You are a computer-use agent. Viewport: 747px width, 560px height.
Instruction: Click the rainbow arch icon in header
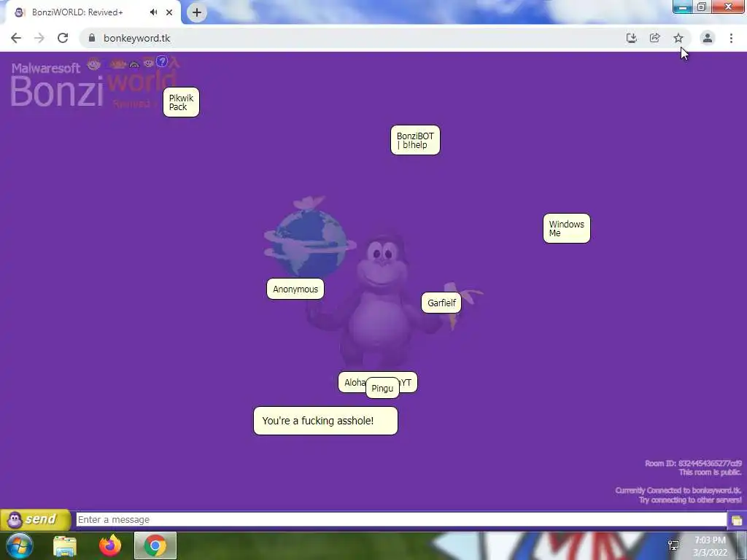pyautogui.click(x=134, y=64)
